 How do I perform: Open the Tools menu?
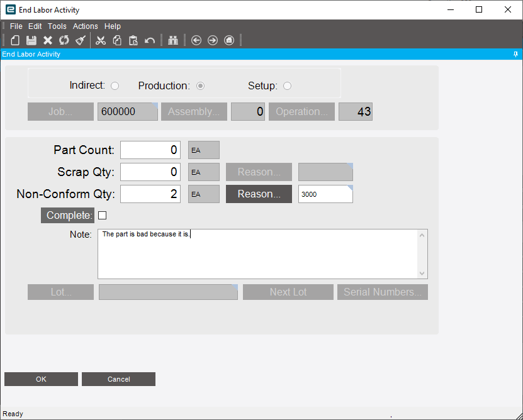[57, 26]
